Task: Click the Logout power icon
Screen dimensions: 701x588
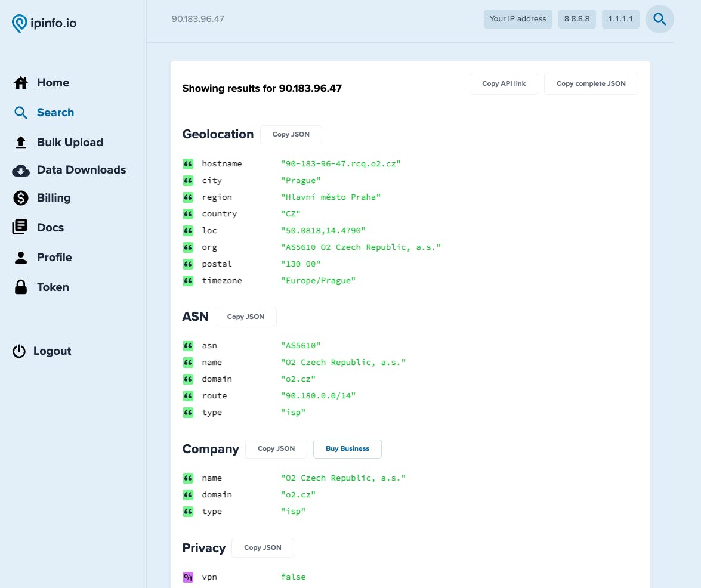Action: coord(19,351)
